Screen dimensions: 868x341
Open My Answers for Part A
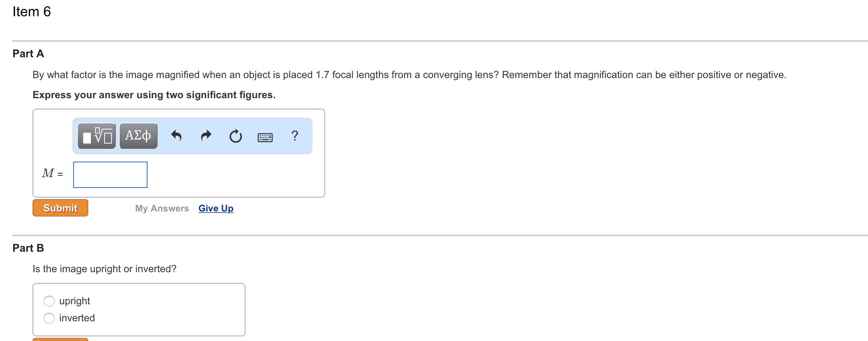tap(162, 208)
